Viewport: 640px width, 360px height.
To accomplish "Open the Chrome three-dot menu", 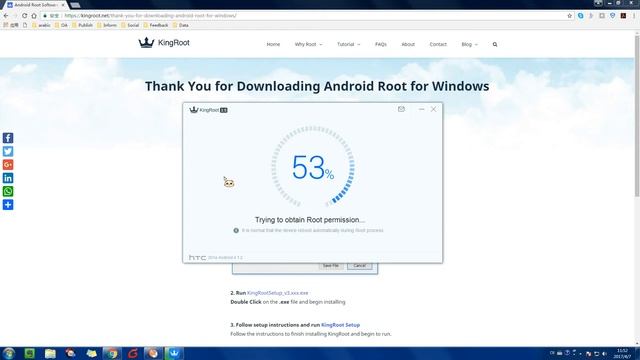I will click(x=634, y=16).
